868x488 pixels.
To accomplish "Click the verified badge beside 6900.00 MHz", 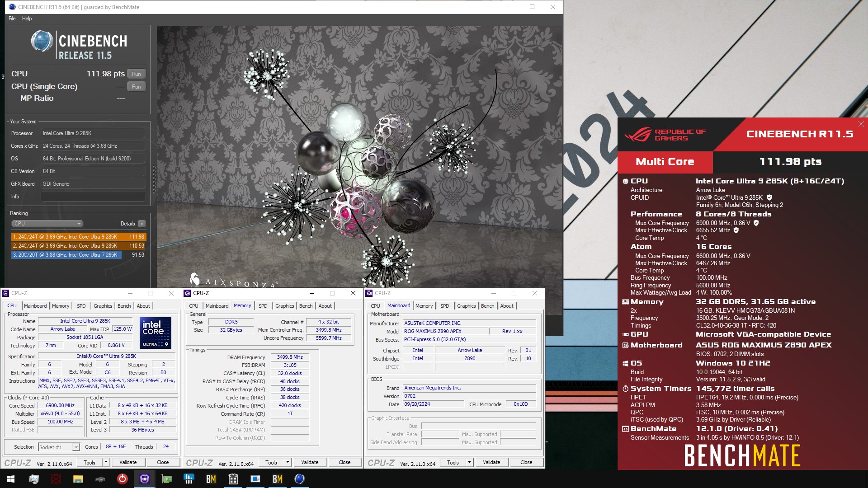I will tap(756, 223).
